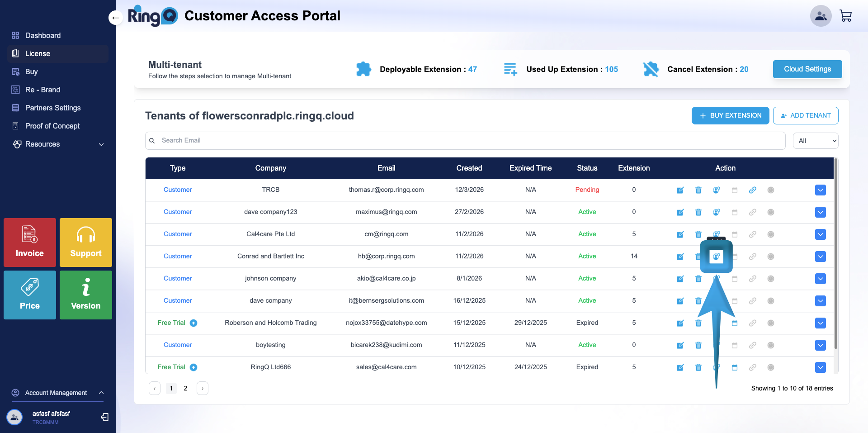Toggle the power icon for Cal4care Pte Ltd

771,234
